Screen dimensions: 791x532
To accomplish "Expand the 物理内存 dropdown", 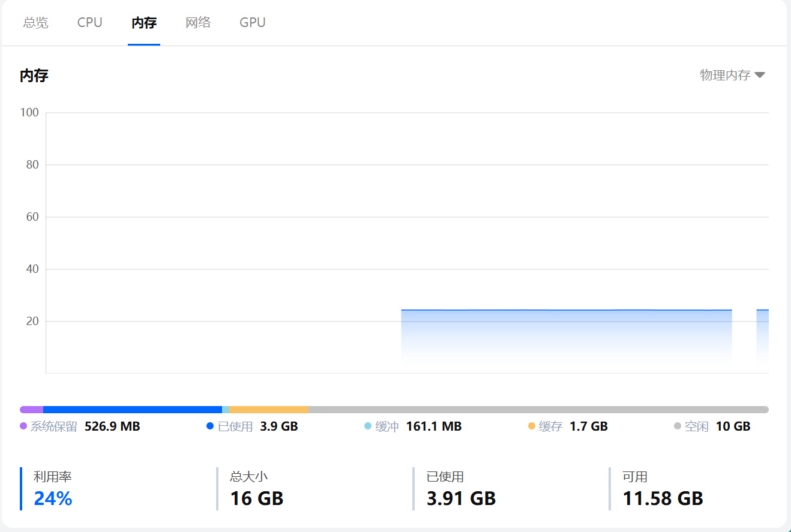I will click(725, 75).
